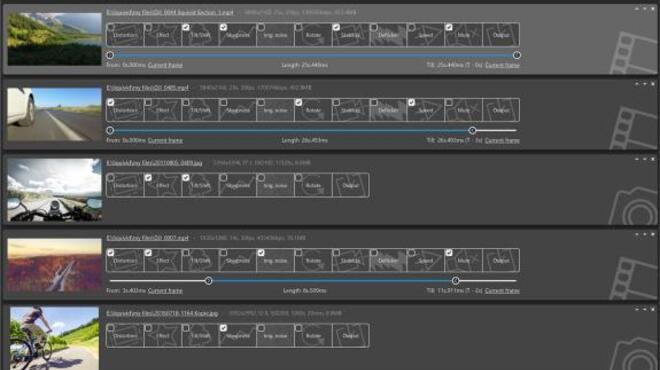
Task: Open the Deflicker tile on the aerial road clip
Action: (389, 261)
